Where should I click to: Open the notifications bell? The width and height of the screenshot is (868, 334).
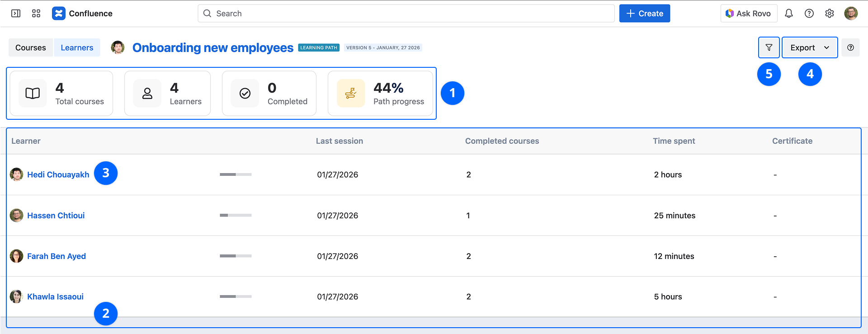click(x=788, y=14)
